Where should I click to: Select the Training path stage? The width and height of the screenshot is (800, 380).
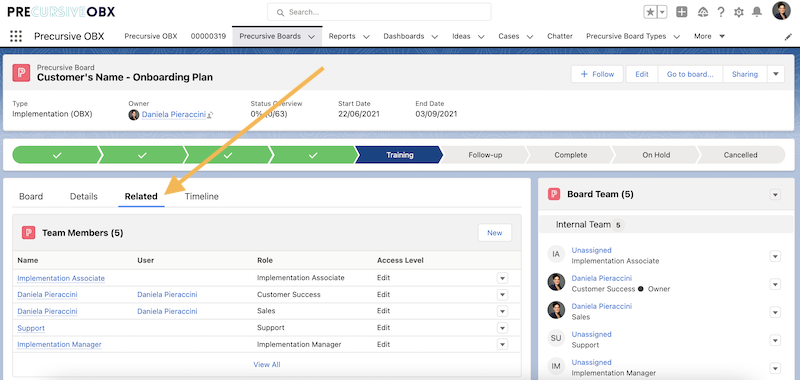399,155
